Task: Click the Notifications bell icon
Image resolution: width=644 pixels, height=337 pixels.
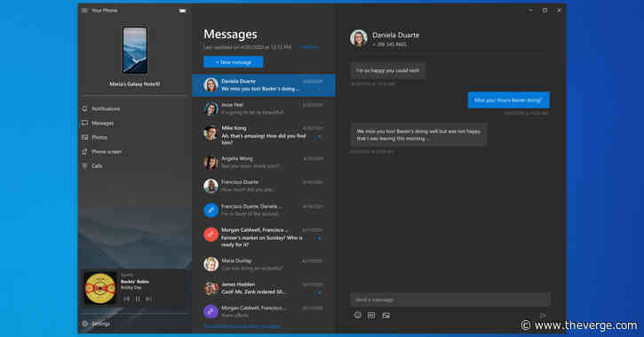Action: tap(84, 108)
